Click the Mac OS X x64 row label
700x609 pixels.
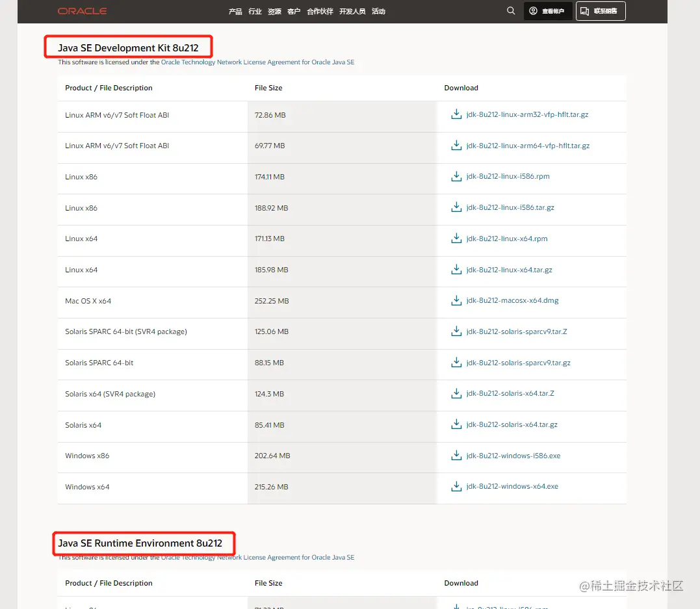88,301
